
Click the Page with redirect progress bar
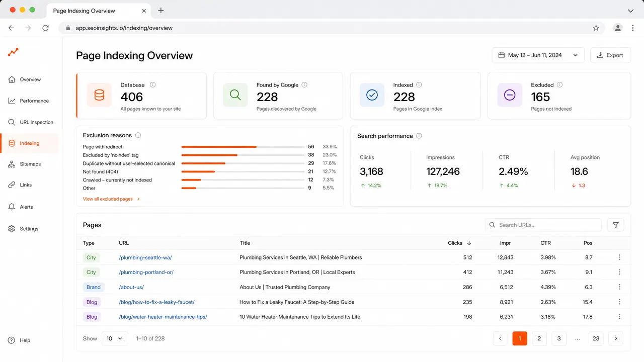coord(243,147)
